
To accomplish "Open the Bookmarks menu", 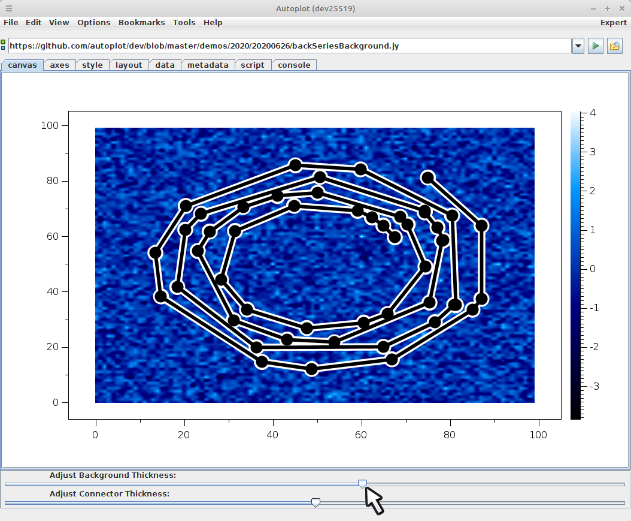I will pyautogui.click(x=142, y=23).
